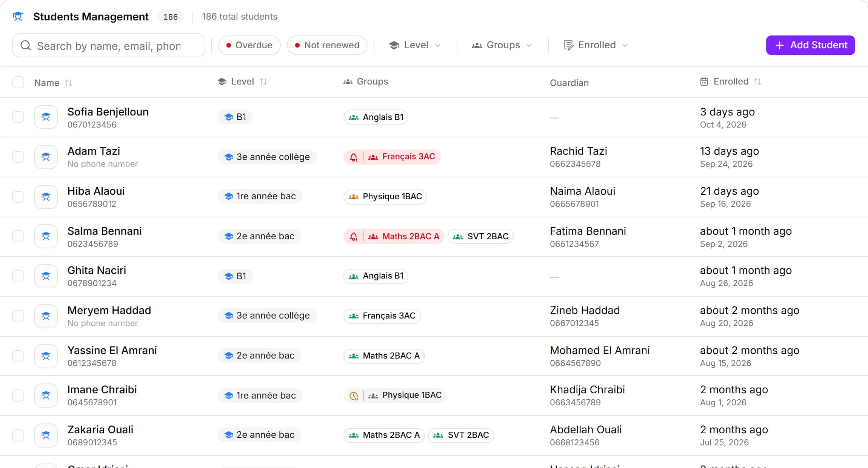Image resolution: width=868 pixels, height=468 pixels.
Task: Open the Groups filter dropdown
Action: click(502, 45)
